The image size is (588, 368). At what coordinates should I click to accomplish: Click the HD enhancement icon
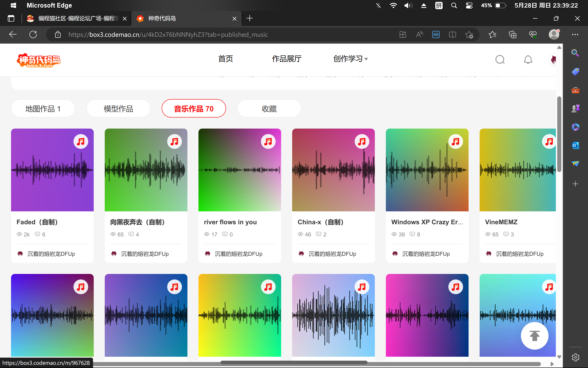436,34
